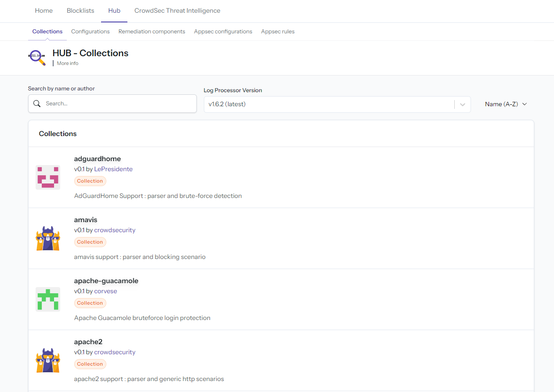
Task: Open author LePresidente's profile link
Action: (x=113, y=169)
